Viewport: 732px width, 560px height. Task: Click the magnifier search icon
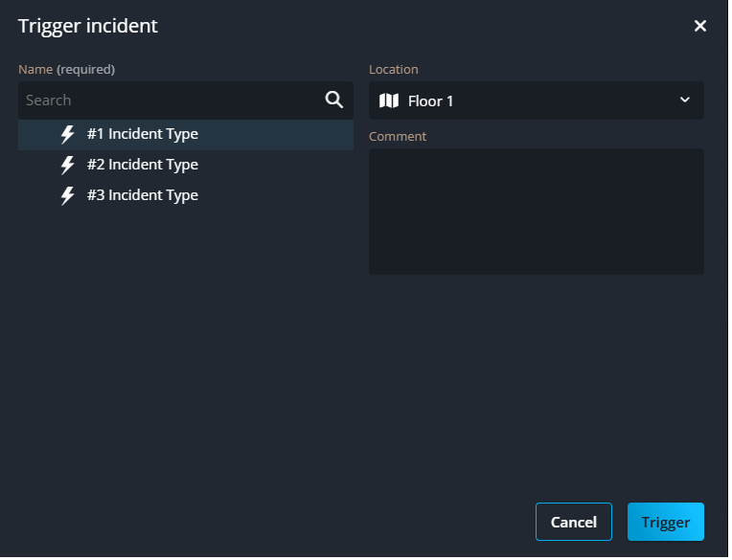point(334,100)
